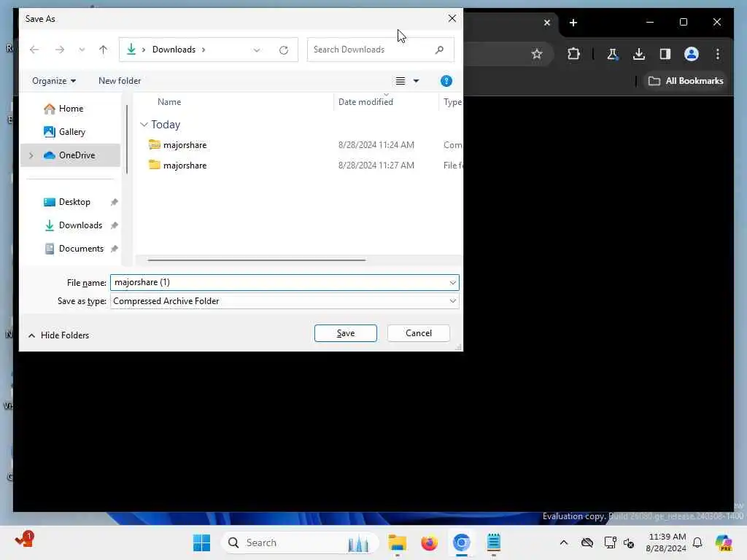Open Chrome profile avatar
Screen dimensions: 747x560
tap(692, 54)
